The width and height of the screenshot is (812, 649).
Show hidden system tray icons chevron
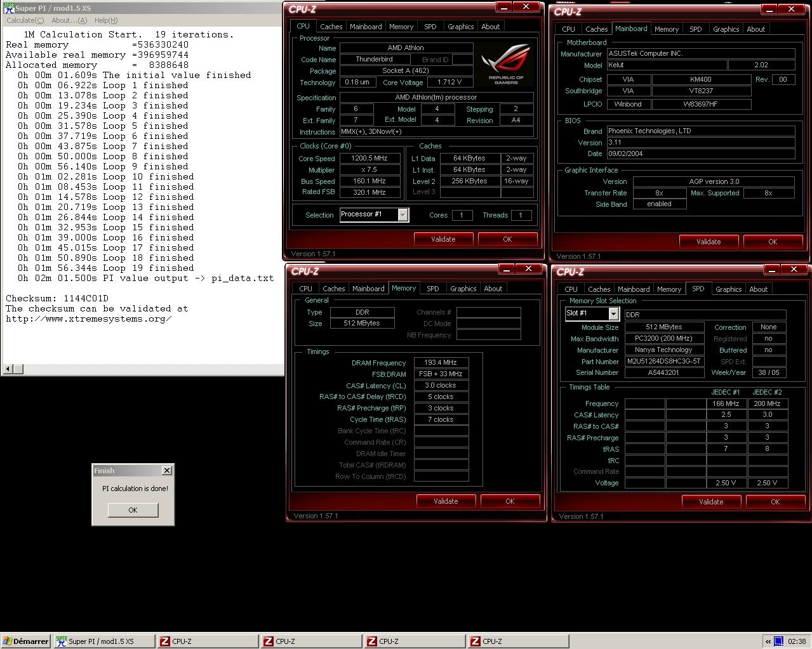pos(768,641)
